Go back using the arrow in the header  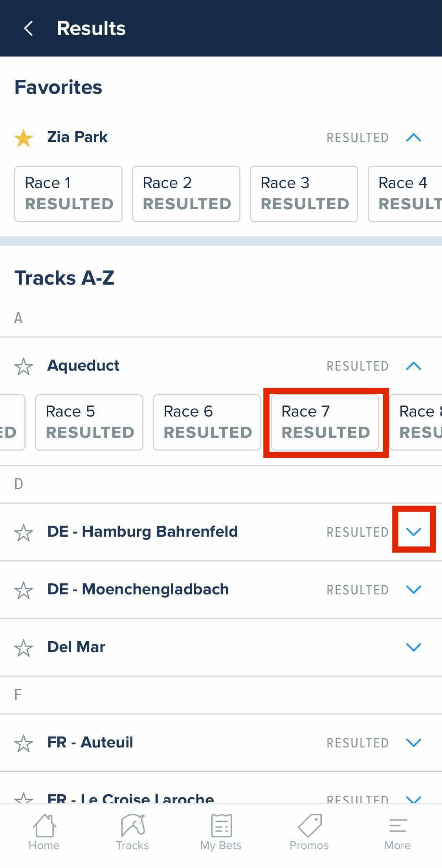pos(28,28)
